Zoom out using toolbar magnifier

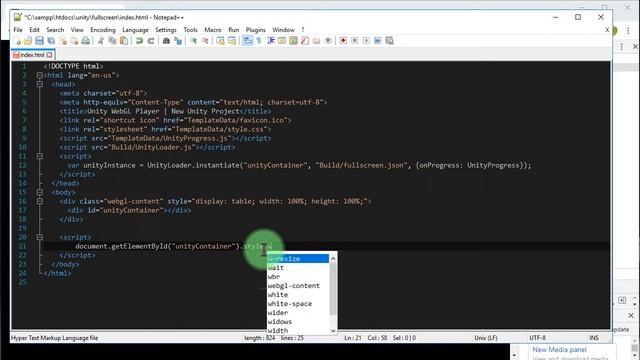(x=205, y=40)
